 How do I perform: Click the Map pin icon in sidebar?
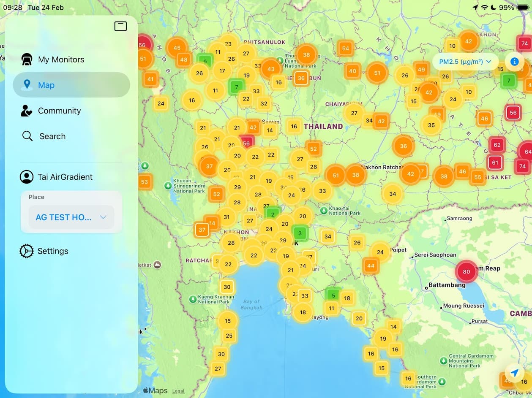(x=27, y=85)
